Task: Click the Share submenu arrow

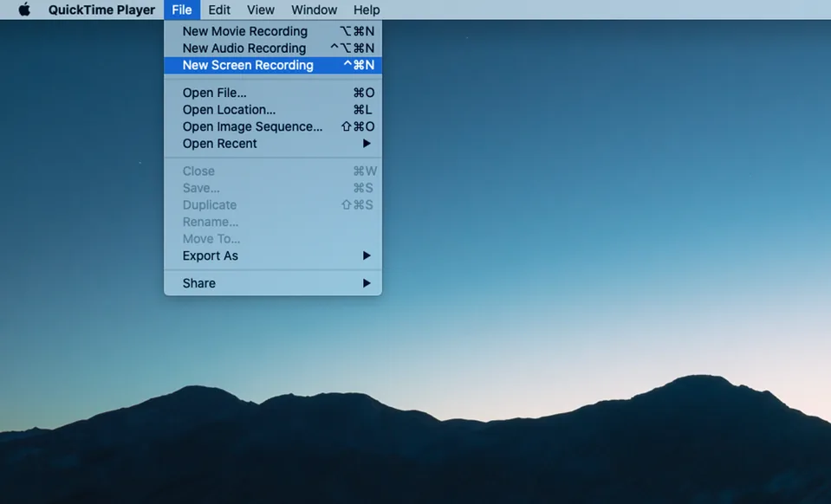Action: [x=367, y=282]
